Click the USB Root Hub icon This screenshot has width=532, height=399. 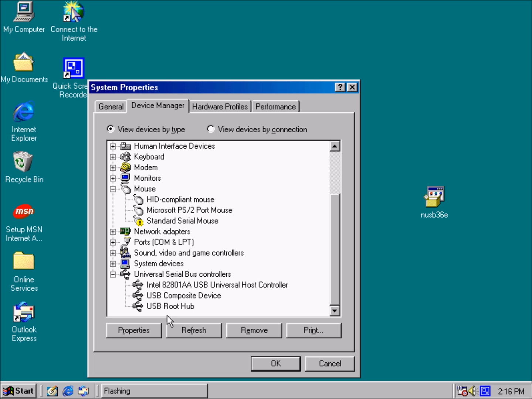pyautogui.click(x=138, y=306)
